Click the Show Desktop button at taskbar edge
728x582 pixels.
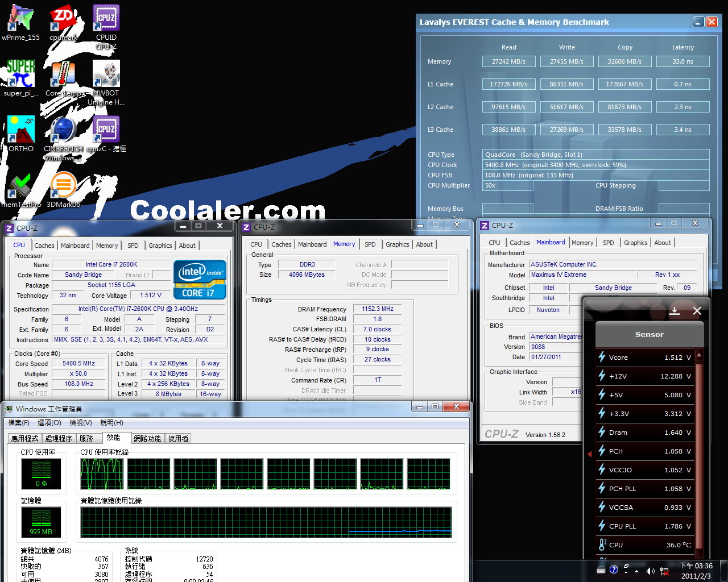tap(723, 571)
